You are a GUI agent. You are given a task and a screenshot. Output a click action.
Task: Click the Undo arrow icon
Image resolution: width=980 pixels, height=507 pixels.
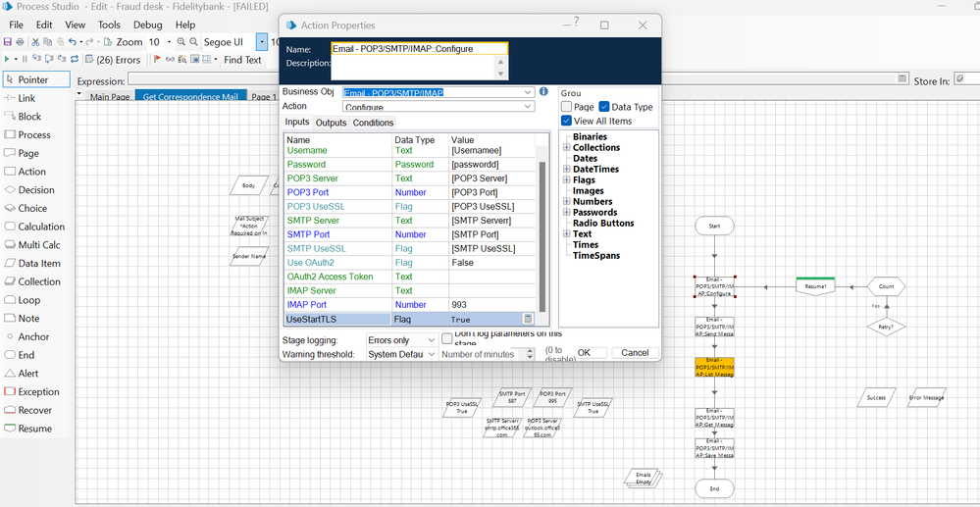74,42
